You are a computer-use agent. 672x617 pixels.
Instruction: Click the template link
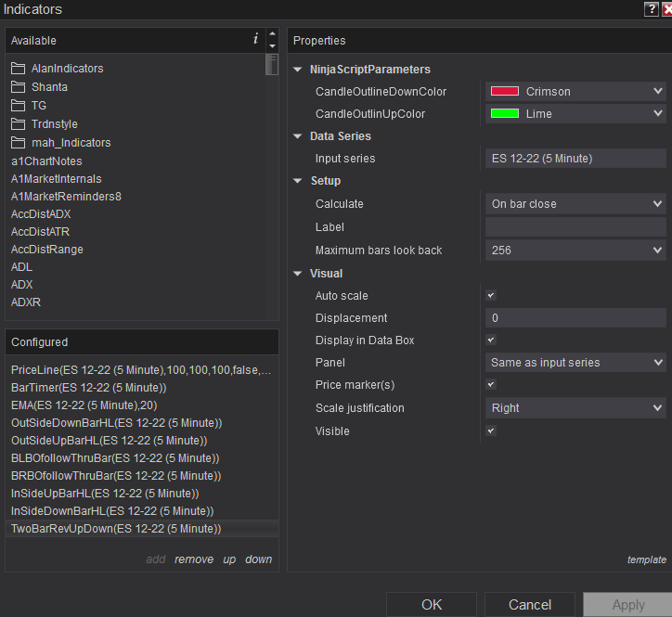(x=647, y=559)
